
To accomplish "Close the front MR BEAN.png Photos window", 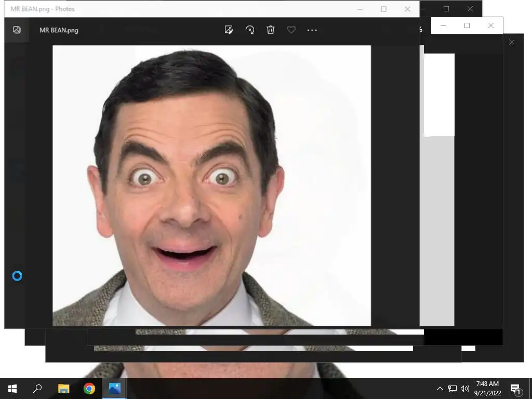I will [x=407, y=9].
